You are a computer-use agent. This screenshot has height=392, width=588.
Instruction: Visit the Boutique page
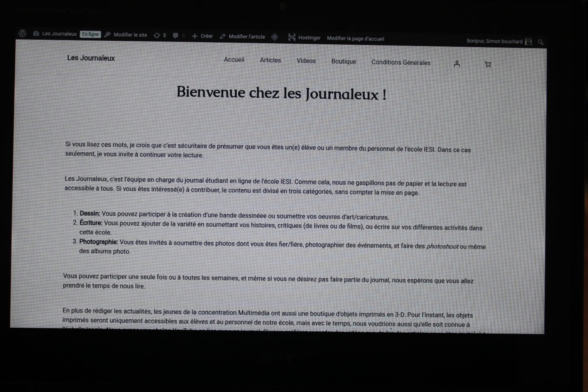pyautogui.click(x=343, y=61)
